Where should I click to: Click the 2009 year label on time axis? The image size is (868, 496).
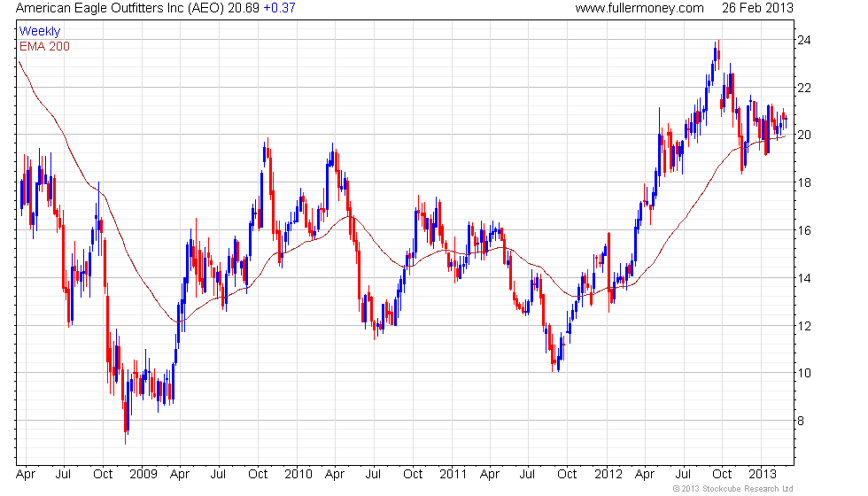pyautogui.click(x=143, y=475)
